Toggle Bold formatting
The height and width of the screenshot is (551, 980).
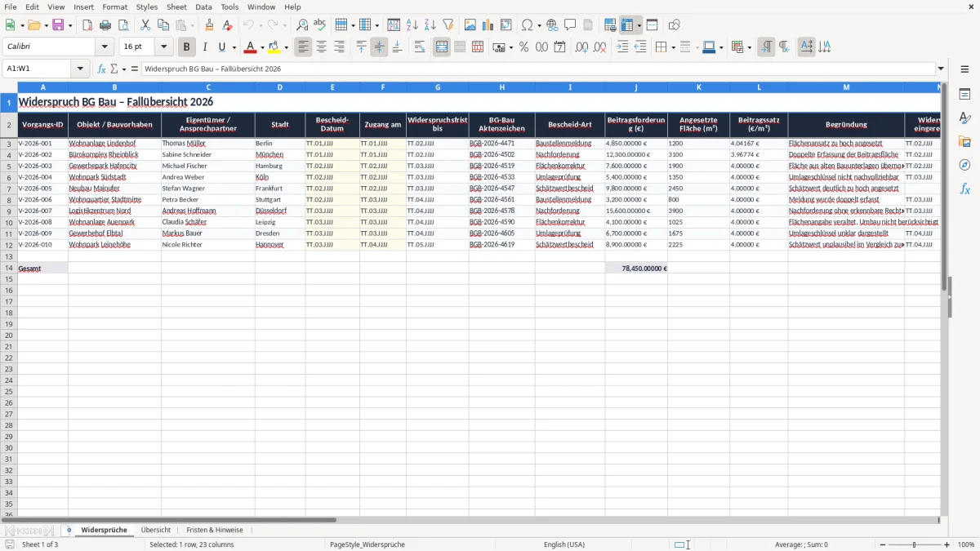[187, 47]
